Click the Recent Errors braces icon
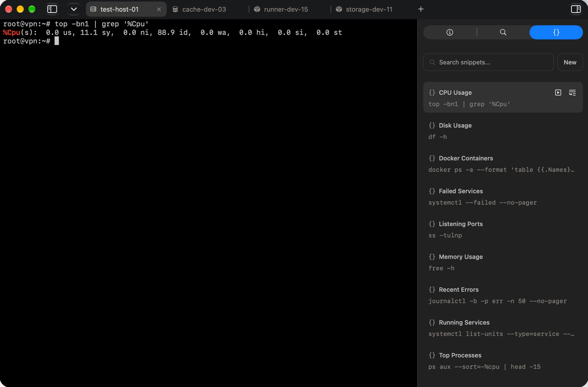The width and height of the screenshot is (588, 387). click(x=432, y=290)
